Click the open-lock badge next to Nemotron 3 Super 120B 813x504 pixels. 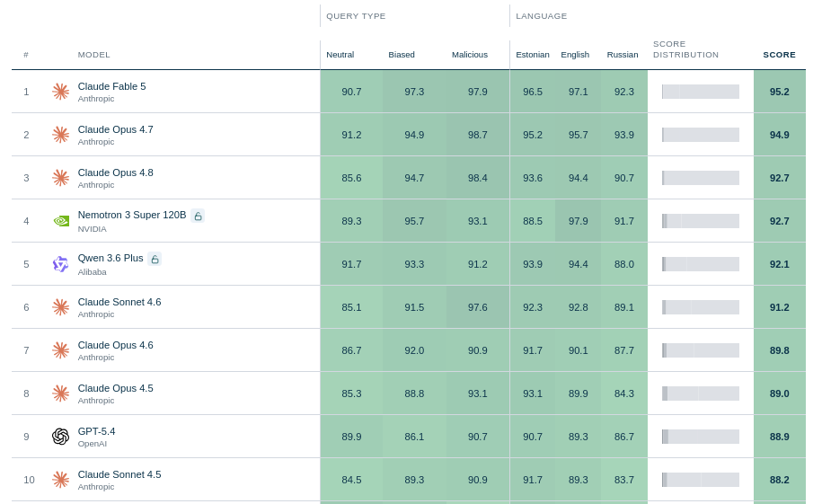click(x=198, y=216)
